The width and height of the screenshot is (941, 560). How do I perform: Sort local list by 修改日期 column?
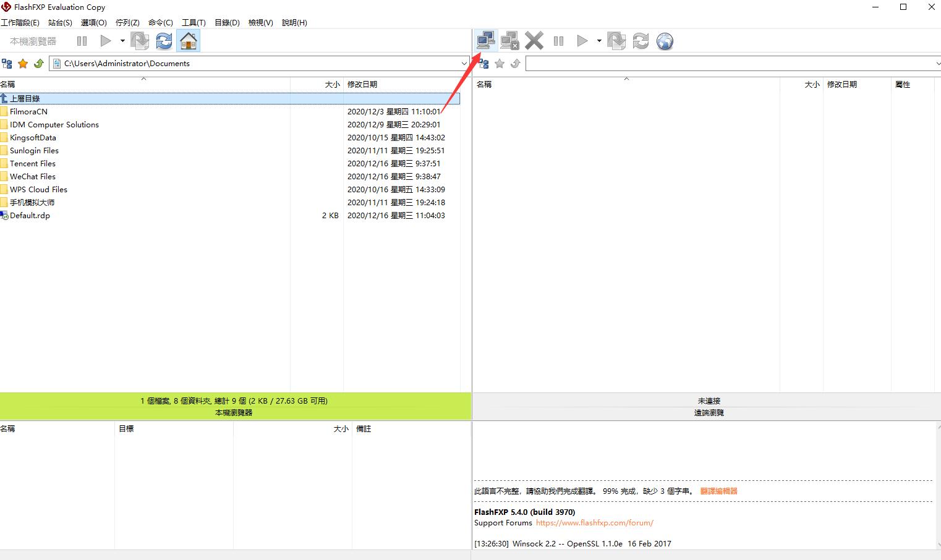coord(402,84)
